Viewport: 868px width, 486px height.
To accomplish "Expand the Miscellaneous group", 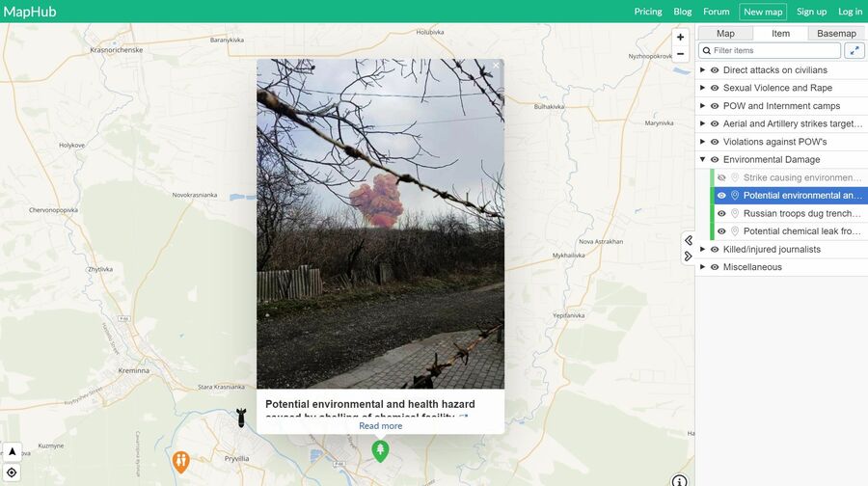I will [702, 267].
